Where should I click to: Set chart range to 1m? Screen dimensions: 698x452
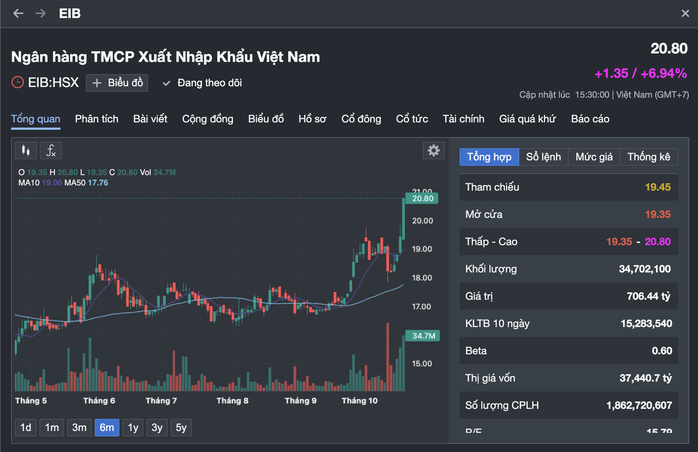(52, 428)
